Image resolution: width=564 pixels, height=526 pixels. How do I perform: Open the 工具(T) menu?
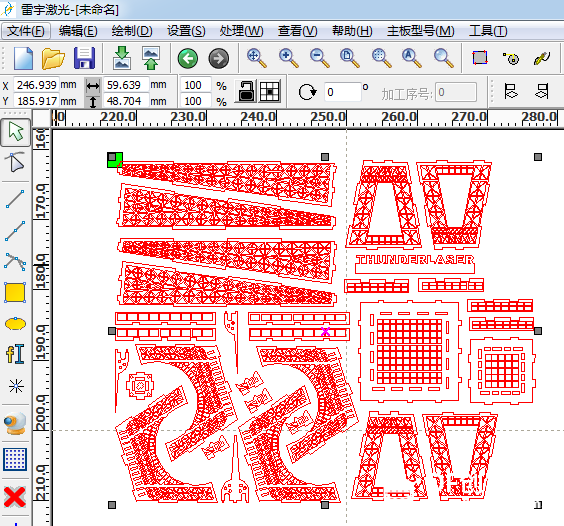(x=488, y=31)
